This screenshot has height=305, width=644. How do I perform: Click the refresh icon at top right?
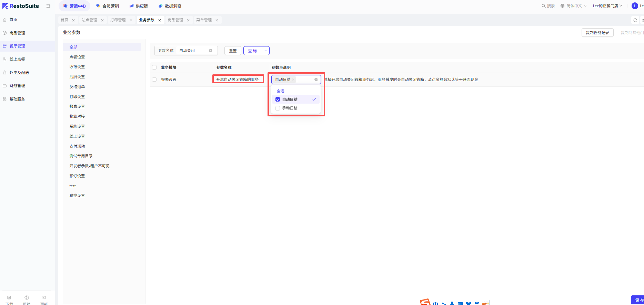pyautogui.click(x=635, y=20)
